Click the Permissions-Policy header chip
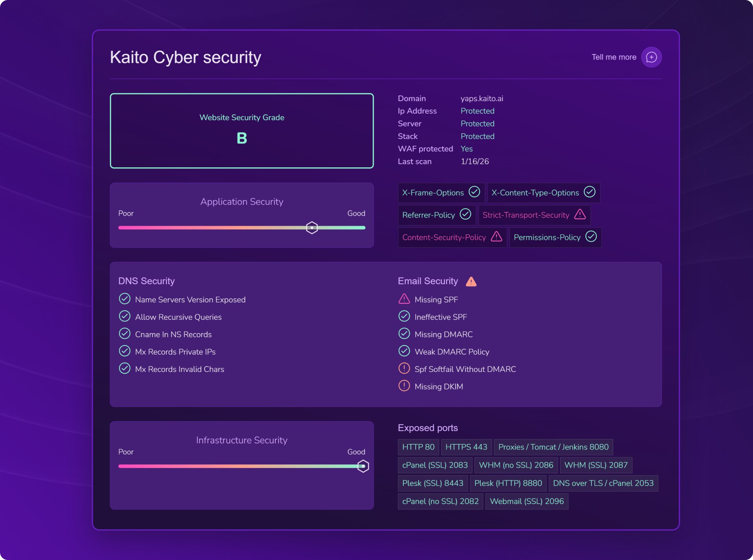753x560 pixels. point(555,237)
